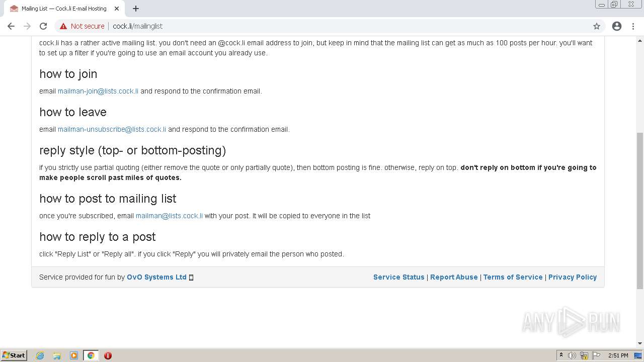Screen dimensions: 644x362
Task: Click the 2:51 PM system clock
Action: click(618, 355)
